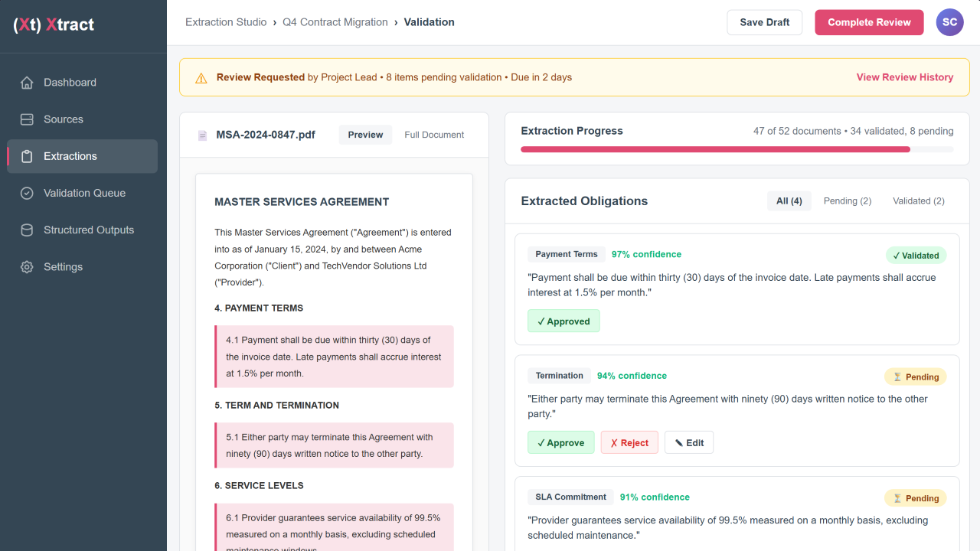Click the Validation breadcrumb item
Screen dimensions: 980x551
pos(430,22)
